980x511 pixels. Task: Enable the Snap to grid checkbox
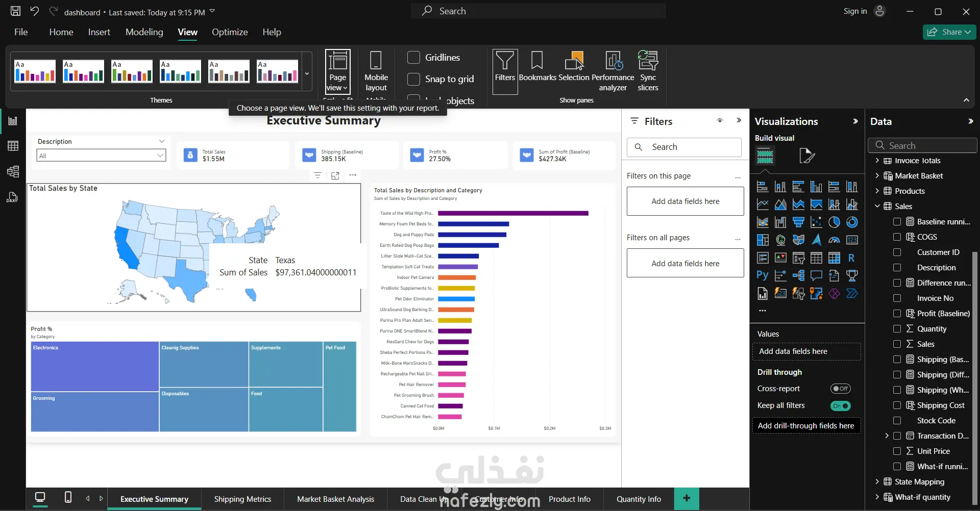[x=413, y=79]
